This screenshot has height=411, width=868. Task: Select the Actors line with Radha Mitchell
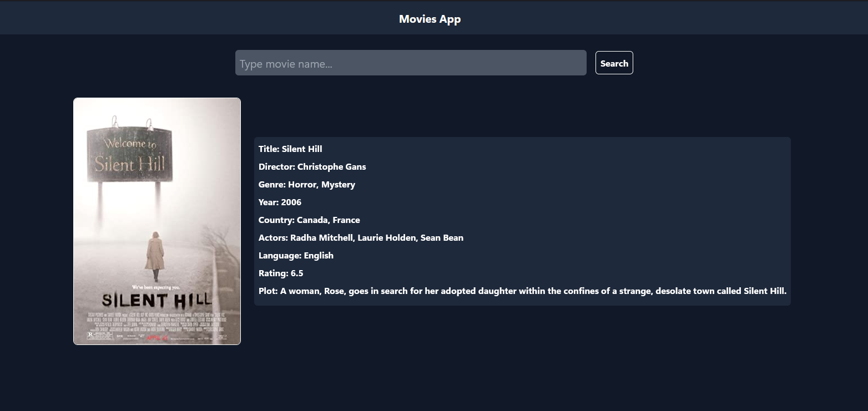click(x=361, y=237)
